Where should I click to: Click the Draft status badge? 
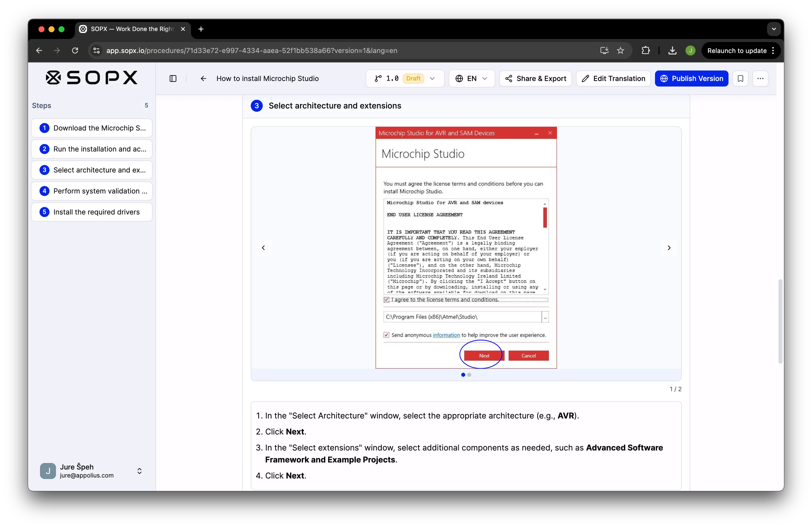pos(413,78)
